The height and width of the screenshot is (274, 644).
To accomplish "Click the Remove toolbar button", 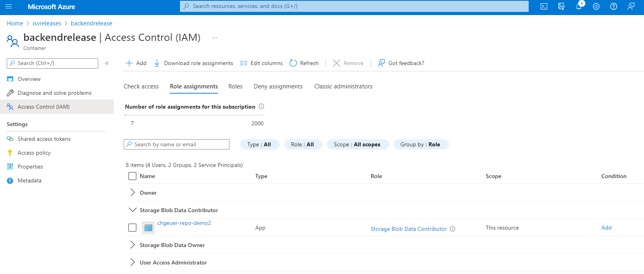I will [348, 63].
